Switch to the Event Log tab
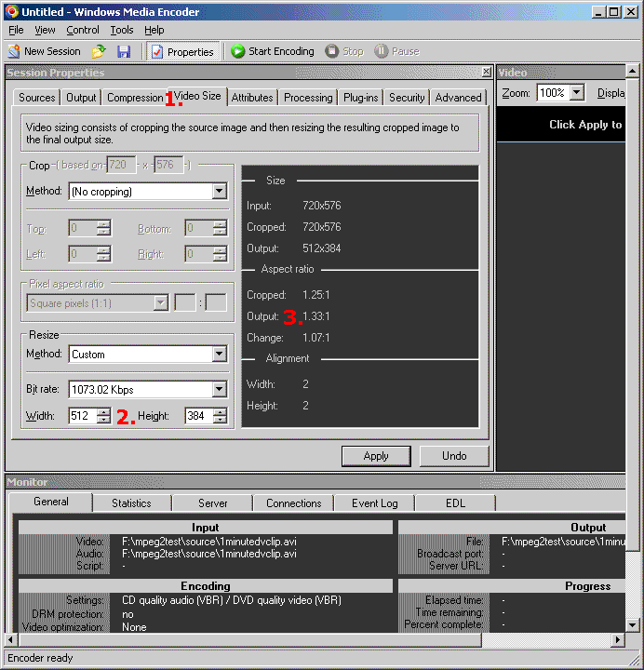 tap(374, 503)
